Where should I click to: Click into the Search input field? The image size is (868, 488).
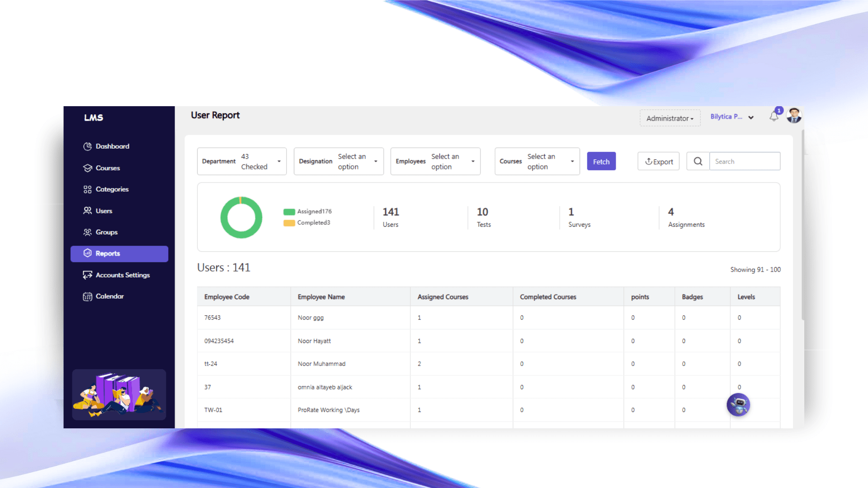[745, 161]
